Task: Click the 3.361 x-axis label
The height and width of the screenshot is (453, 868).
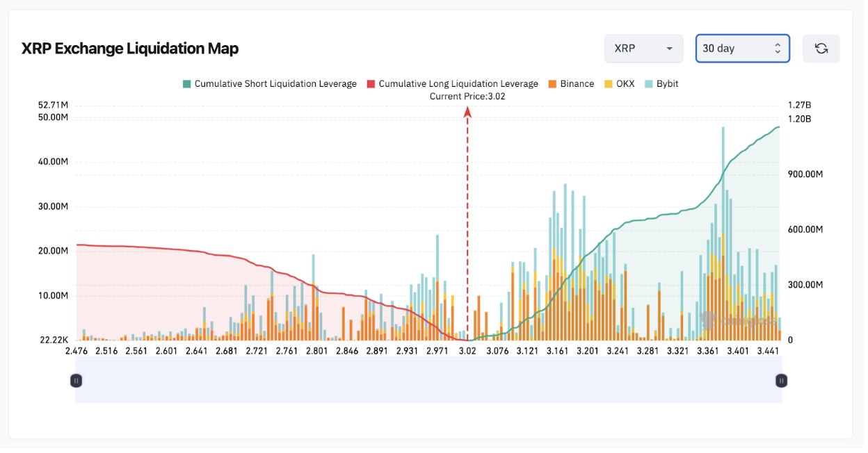Action: (707, 351)
